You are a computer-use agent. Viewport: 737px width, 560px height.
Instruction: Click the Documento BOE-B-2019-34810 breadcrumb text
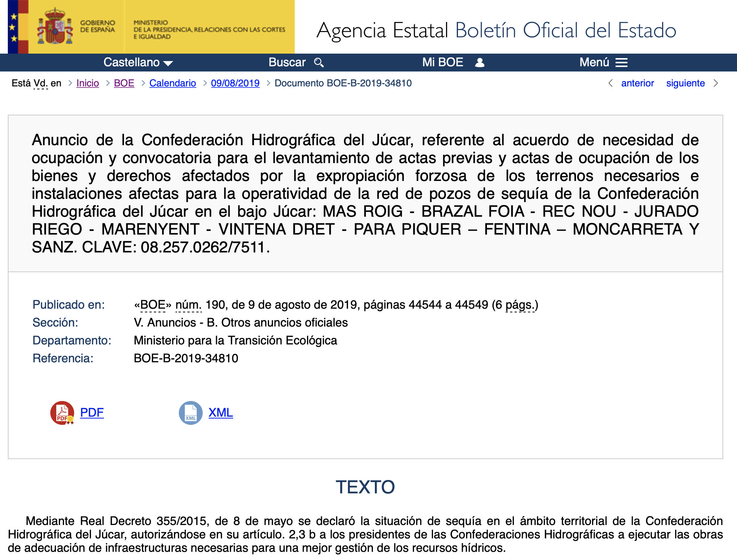click(343, 83)
